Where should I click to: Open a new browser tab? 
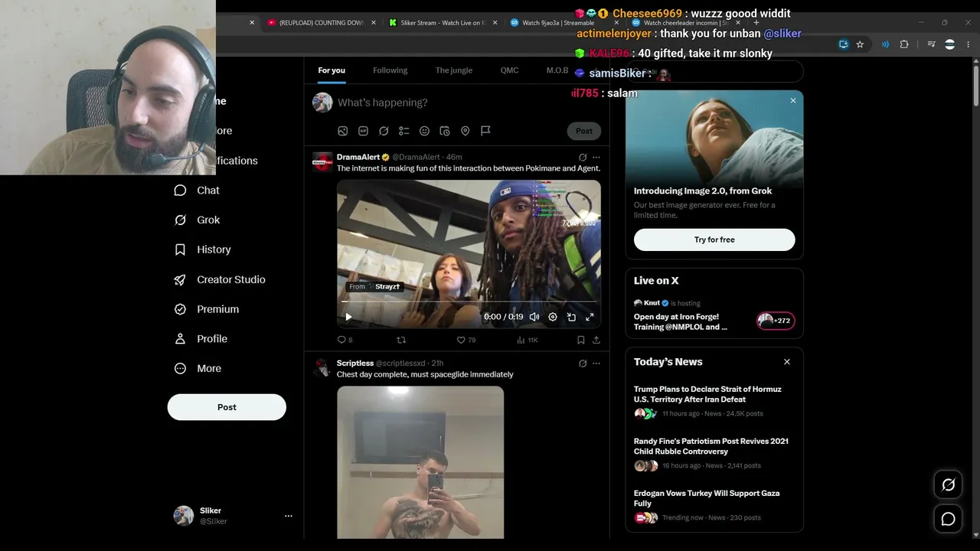756,23
